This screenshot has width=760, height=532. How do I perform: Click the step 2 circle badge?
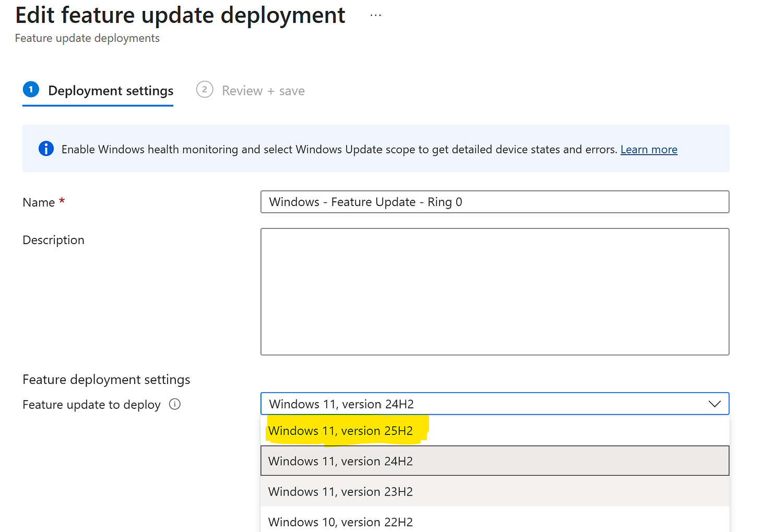(x=205, y=90)
